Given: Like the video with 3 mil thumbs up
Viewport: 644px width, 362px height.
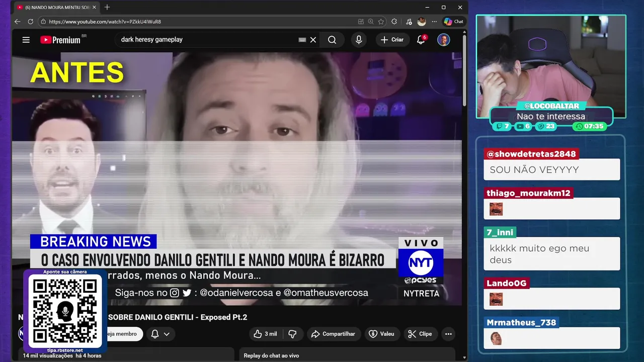Looking at the screenshot, I should coord(265,334).
